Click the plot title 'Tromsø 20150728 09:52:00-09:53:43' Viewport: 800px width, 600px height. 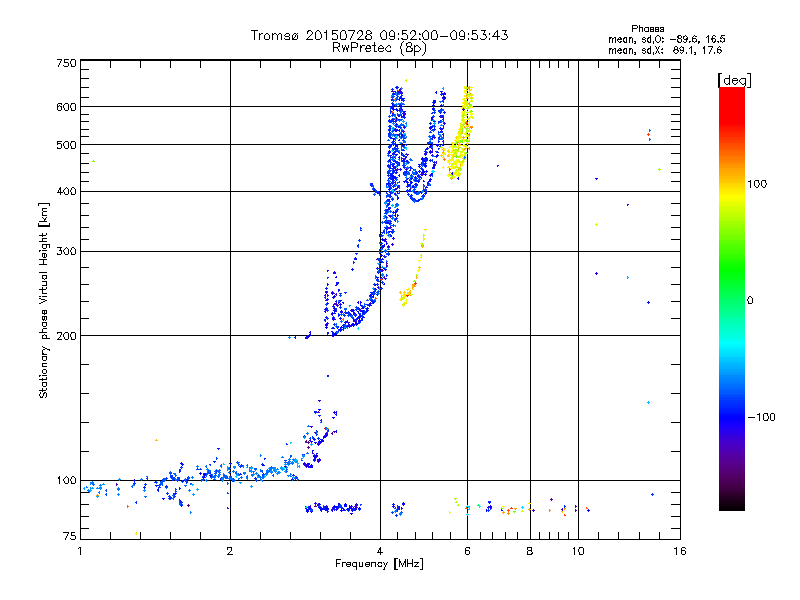[x=379, y=35]
